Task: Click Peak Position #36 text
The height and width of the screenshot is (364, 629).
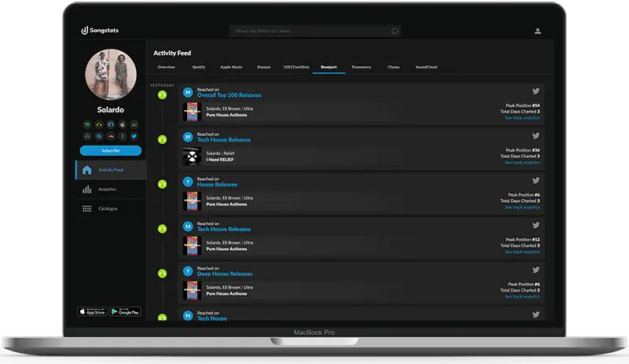Action: [x=522, y=150]
